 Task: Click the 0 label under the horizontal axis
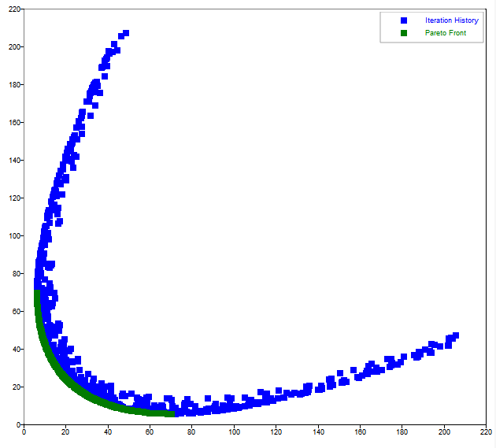pyautogui.click(x=24, y=432)
